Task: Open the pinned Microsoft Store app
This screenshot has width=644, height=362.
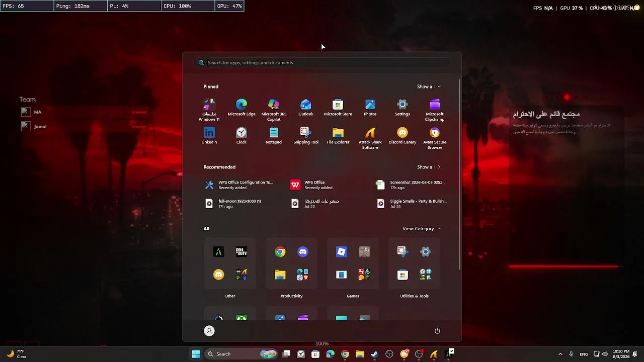Action: point(338,108)
